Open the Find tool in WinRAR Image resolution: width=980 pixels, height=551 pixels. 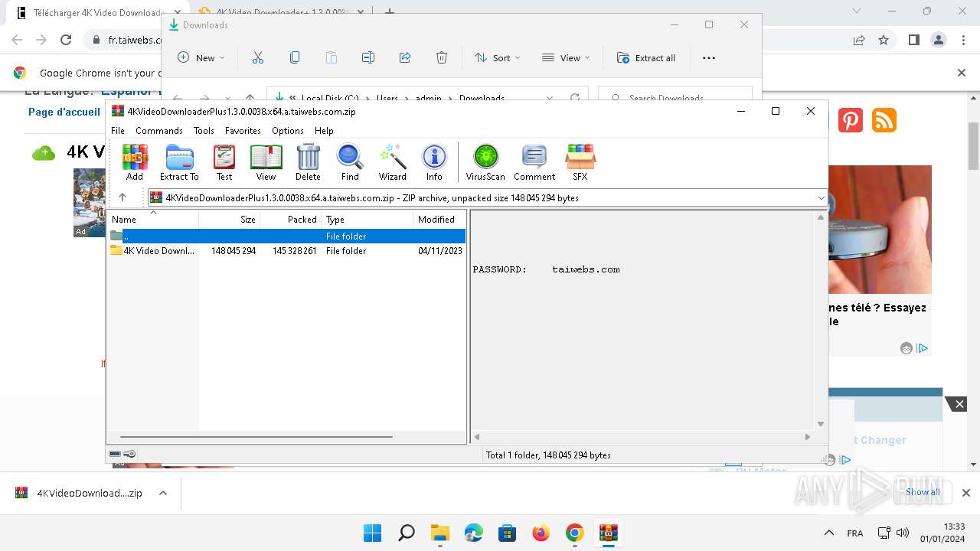[x=350, y=162]
